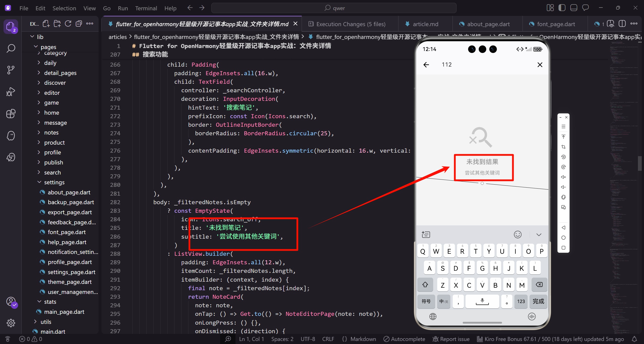Screen dimensions: 644x344
Task: Open the Search view in activity bar
Action: [11, 48]
